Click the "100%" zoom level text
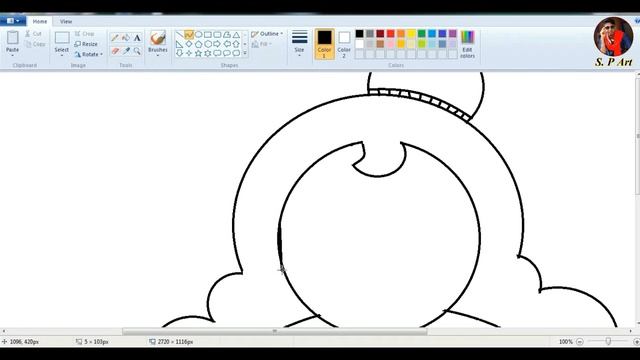The height and width of the screenshot is (360, 640). point(566,342)
